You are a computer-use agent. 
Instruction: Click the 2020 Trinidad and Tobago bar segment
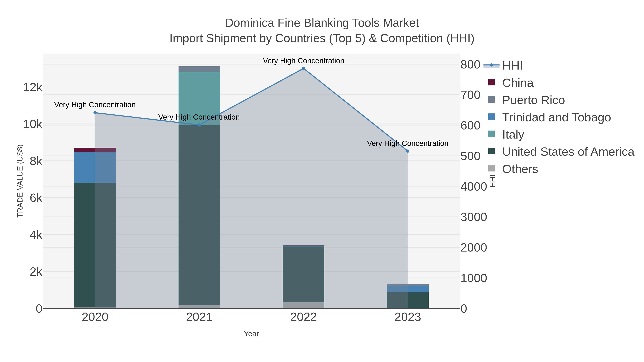pyautogui.click(x=95, y=167)
